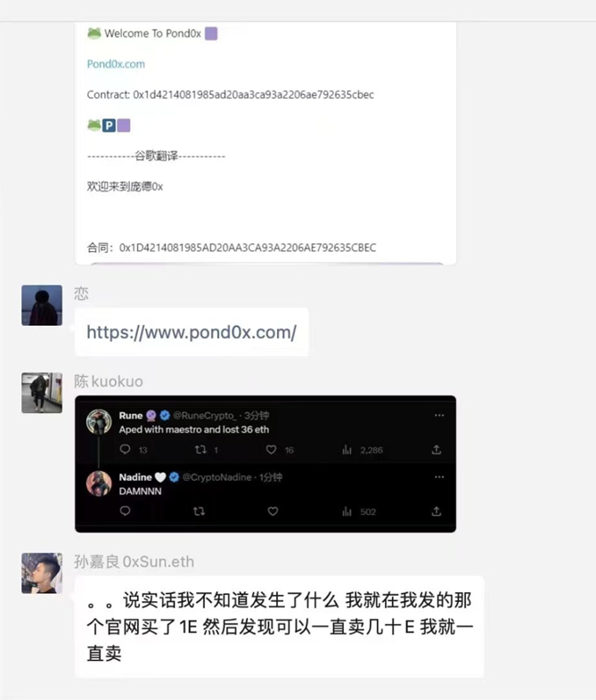Click the contract address in welcome message
This screenshot has height=700, width=596.
pos(253,94)
